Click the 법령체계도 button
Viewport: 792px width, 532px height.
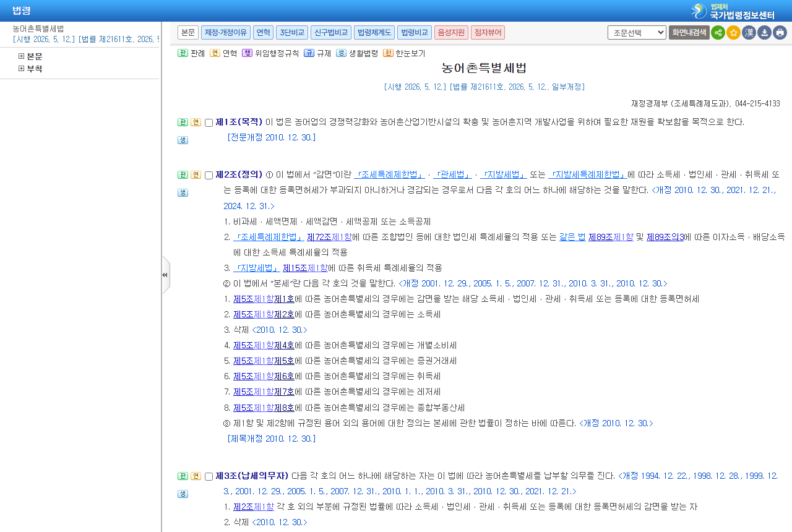point(374,32)
